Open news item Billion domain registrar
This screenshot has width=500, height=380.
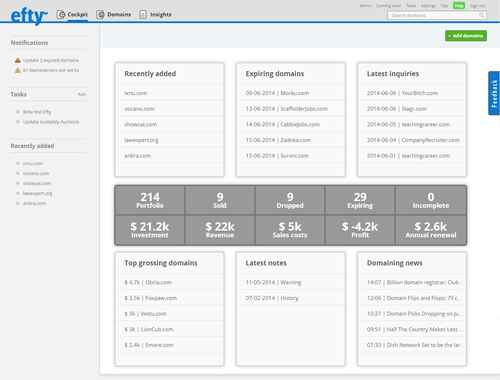tap(415, 282)
